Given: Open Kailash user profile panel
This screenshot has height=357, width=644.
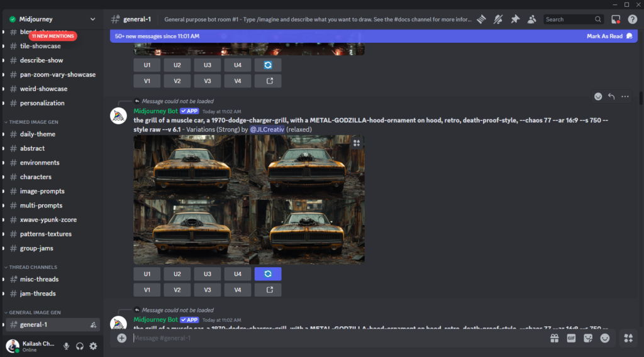Looking at the screenshot, I should 31,346.
